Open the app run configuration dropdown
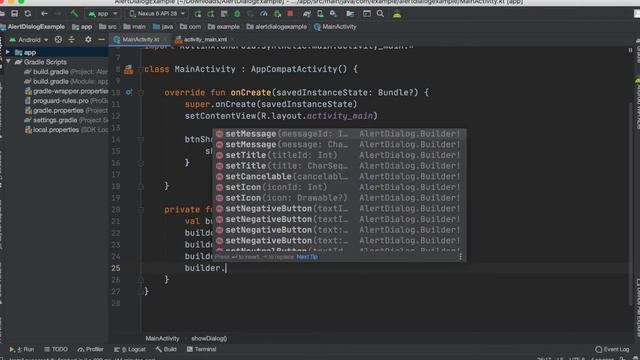This screenshot has width=640, height=360. tap(103, 13)
